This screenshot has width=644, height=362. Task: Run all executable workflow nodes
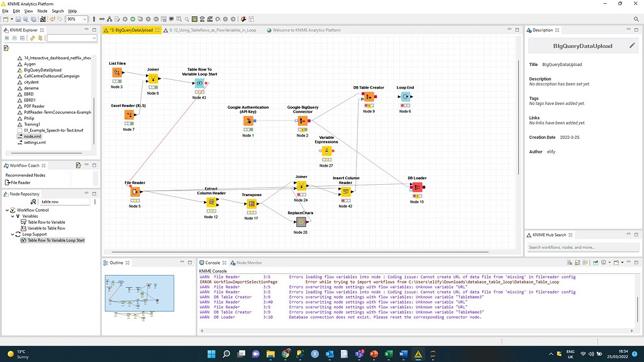(133, 19)
